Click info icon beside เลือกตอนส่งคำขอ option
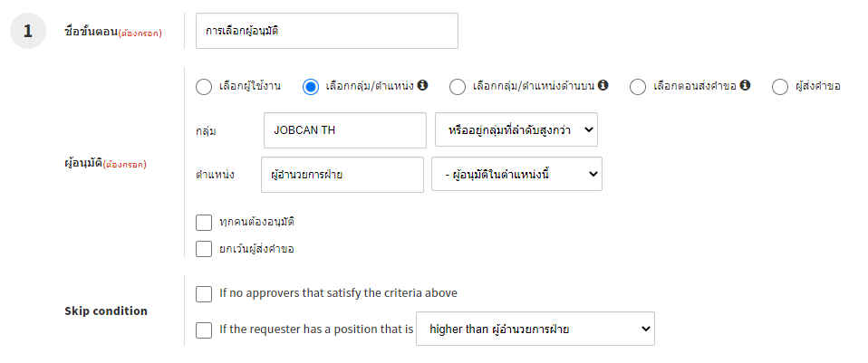Screen dimensions: 868x363 (745, 86)
